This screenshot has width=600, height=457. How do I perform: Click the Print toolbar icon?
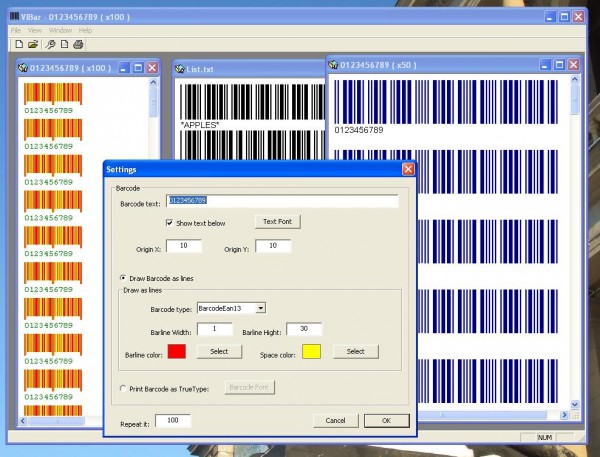coord(78,45)
